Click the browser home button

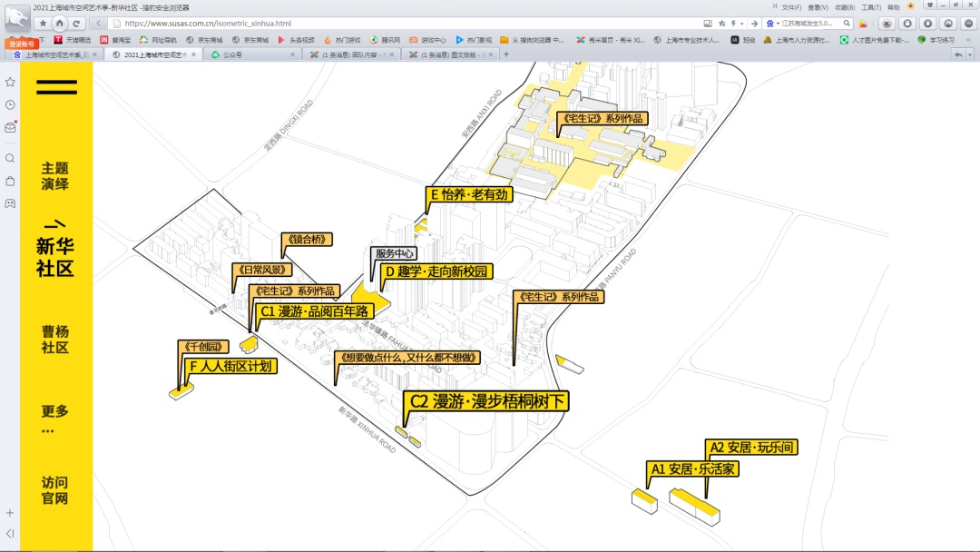click(60, 23)
